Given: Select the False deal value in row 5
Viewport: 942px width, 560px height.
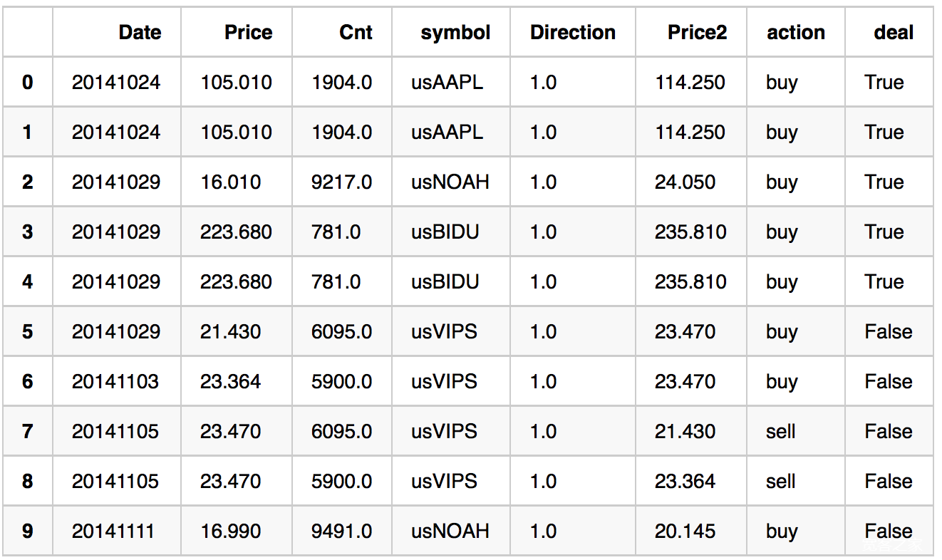Looking at the screenshot, I should [x=888, y=331].
